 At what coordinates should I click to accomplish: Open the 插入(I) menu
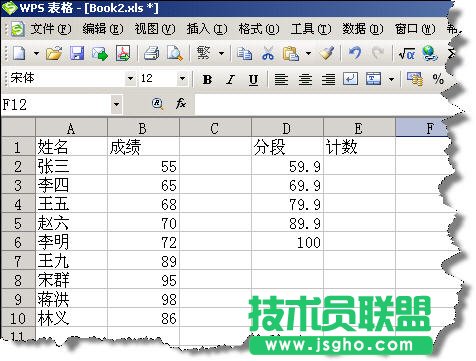(x=207, y=29)
